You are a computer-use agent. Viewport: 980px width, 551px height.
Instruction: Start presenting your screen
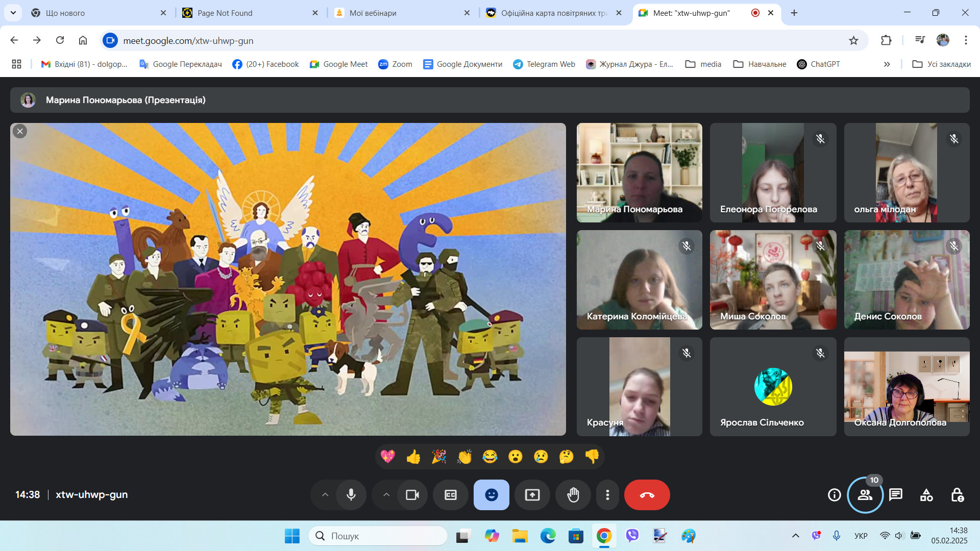point(532,495)
